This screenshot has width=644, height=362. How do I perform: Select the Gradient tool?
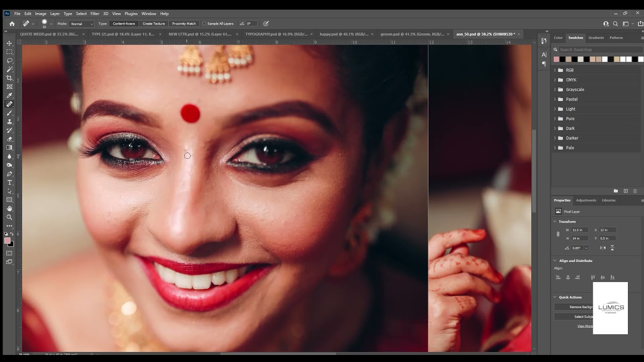pos(9,147)
